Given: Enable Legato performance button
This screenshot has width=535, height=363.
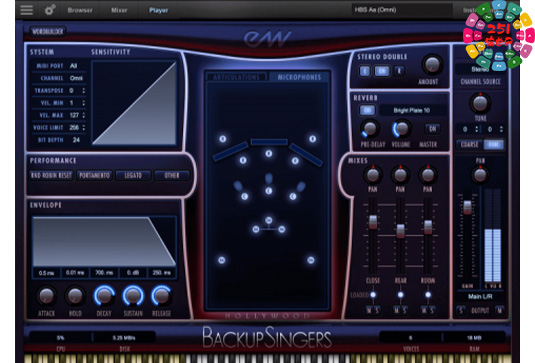Looking at the screenshot, I should click(133, 175).
